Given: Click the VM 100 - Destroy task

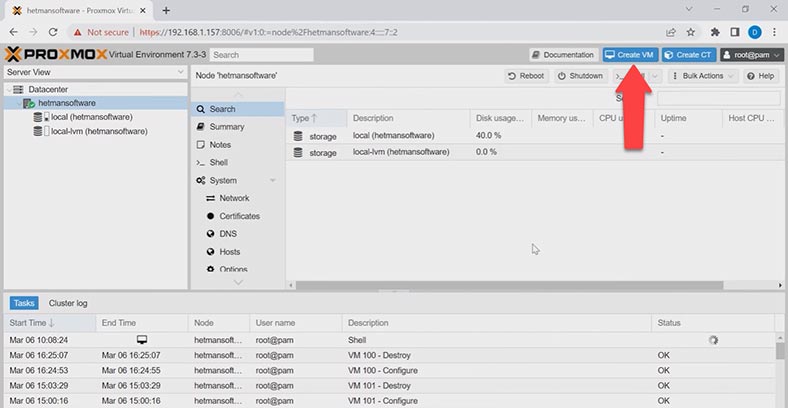Looking at the screenshot, I should tap(389, 355).
